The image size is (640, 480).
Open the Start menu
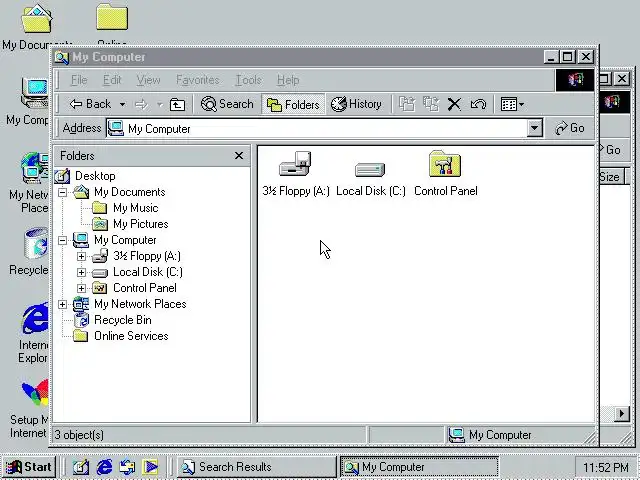[28, 467]
